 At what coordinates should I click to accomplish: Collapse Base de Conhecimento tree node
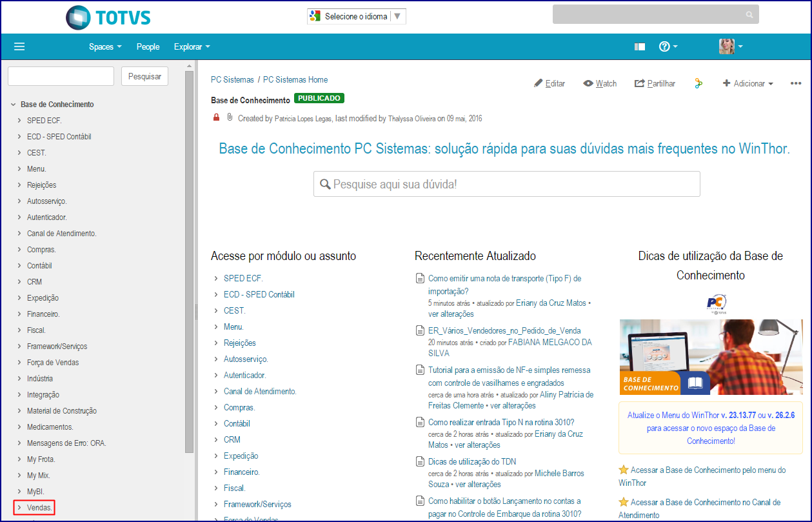[x=13, y=105]
